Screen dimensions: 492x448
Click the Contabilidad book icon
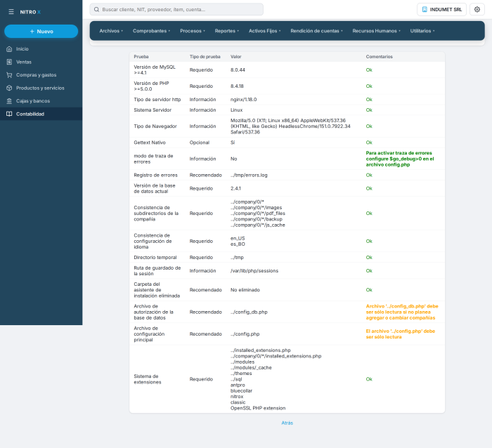point(9,114)
